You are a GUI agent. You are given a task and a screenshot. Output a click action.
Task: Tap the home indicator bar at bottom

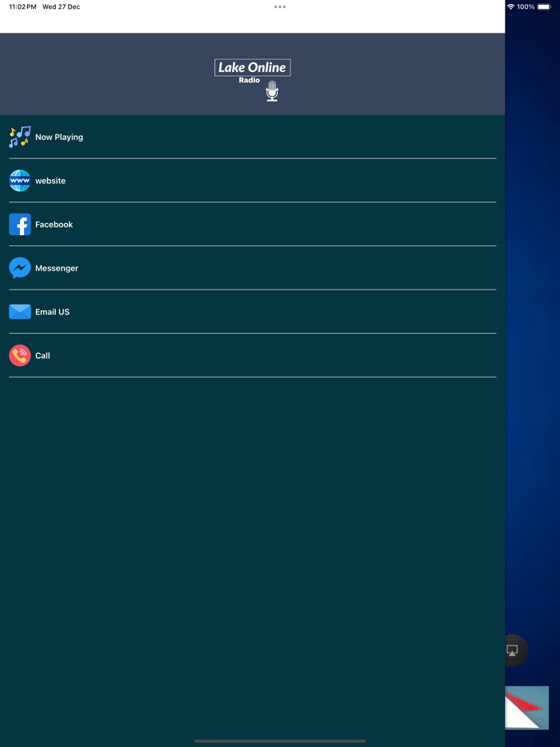pos(280,741)
